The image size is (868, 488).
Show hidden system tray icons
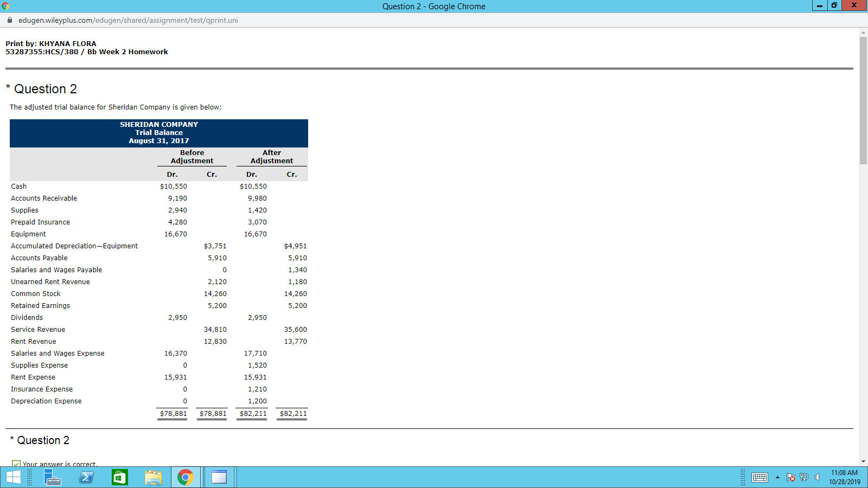tap(777, 478)
